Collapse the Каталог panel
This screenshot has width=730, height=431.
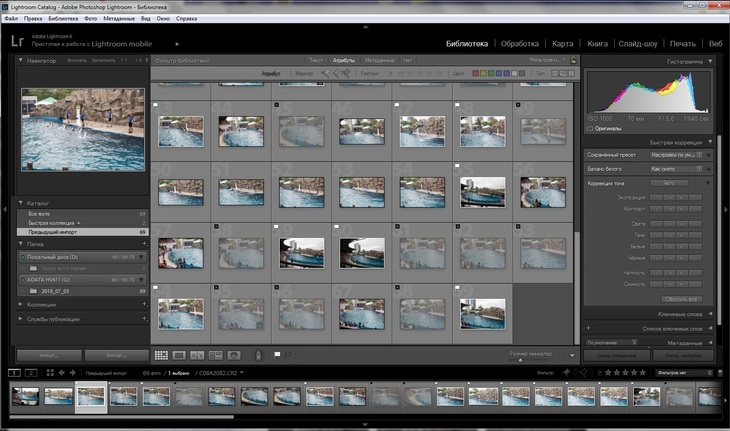20,203
